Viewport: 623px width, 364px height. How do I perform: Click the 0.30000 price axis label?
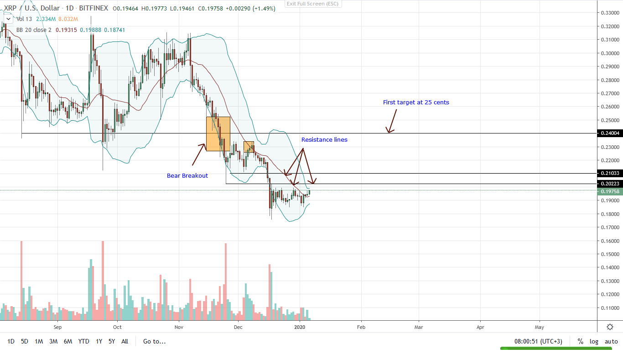pyautogui.click(x=610, y=53)
